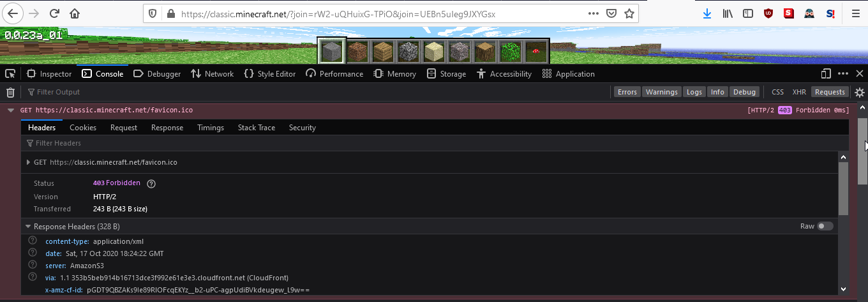Select the leaves block in the hotbar
The image size is (868, 302).
coord(511,50)
